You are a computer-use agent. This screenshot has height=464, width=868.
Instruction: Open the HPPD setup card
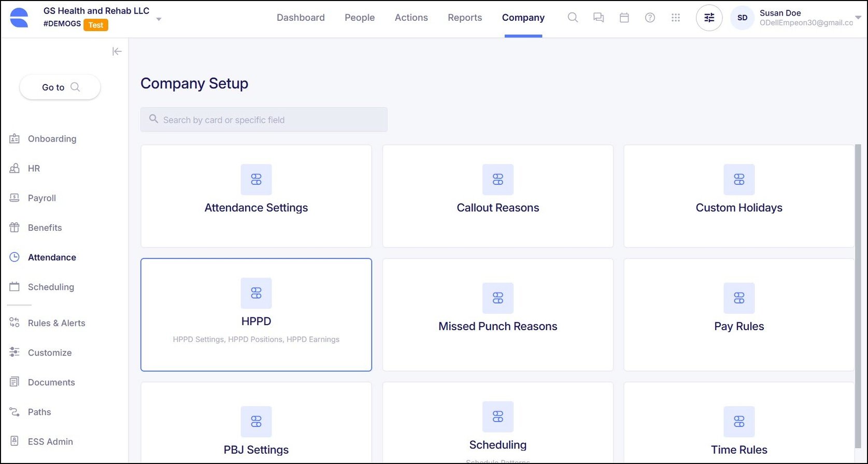[256, 315]
